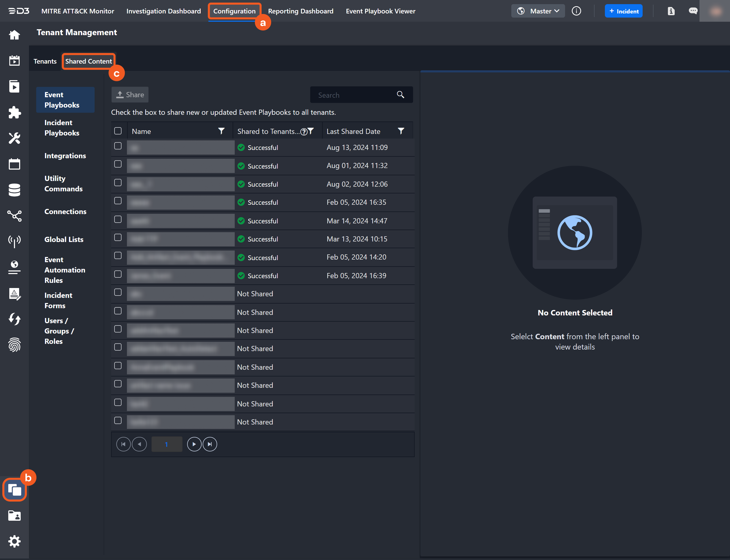Open tenant management stacked-windows icon
Image resolution: width=730 pixels, height=560 pixels.
coord(14,490)
